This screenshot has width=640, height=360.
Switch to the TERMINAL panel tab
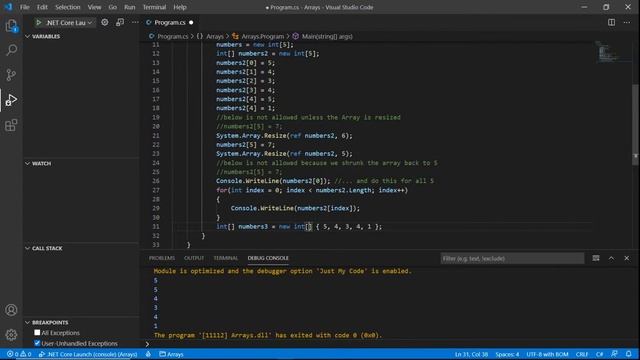click(x=225, y=258)
